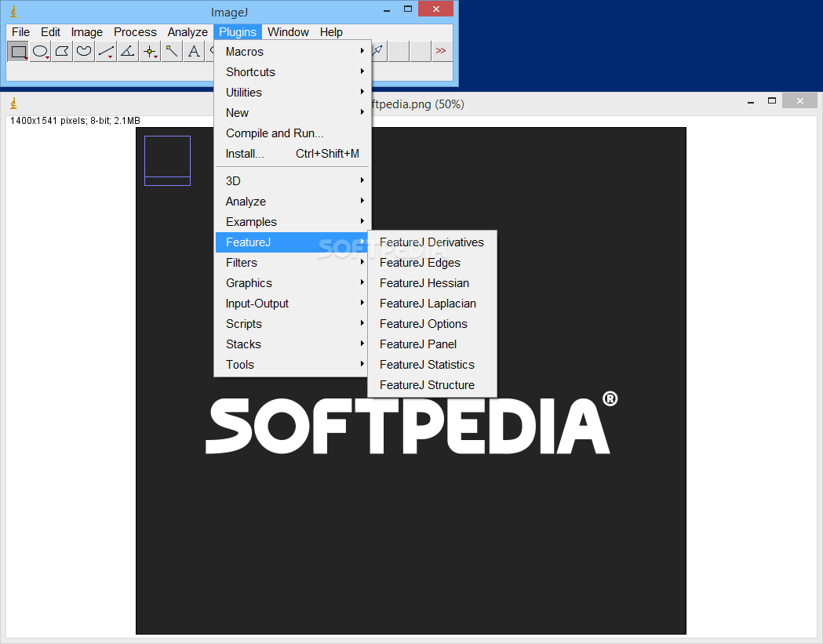Open the Process menu
The height and width of the screenshot is (644, 823).
pyautogui.click(x=135, y=32)
